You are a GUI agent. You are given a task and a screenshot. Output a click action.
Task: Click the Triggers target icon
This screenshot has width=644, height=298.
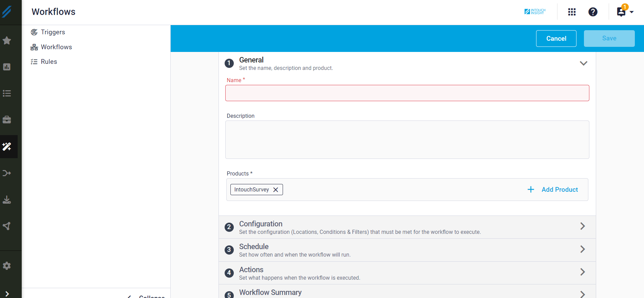tap(34, 32)
